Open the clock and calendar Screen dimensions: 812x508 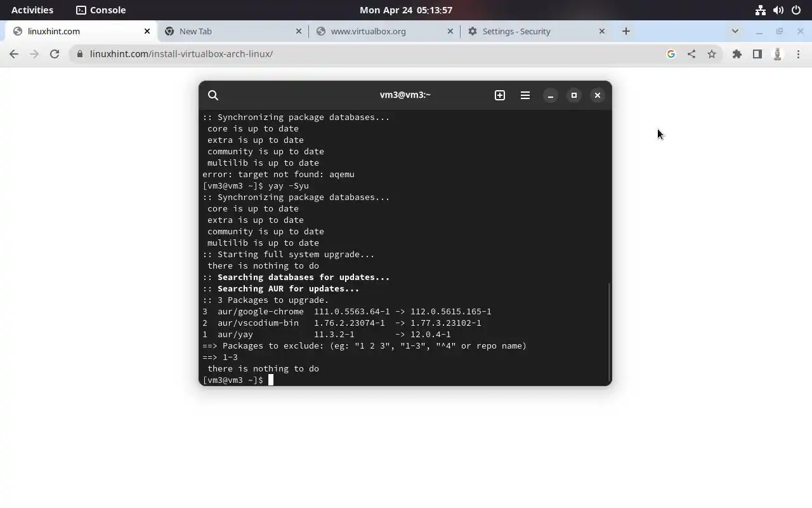pyautogui.click(x=406, y=10)
